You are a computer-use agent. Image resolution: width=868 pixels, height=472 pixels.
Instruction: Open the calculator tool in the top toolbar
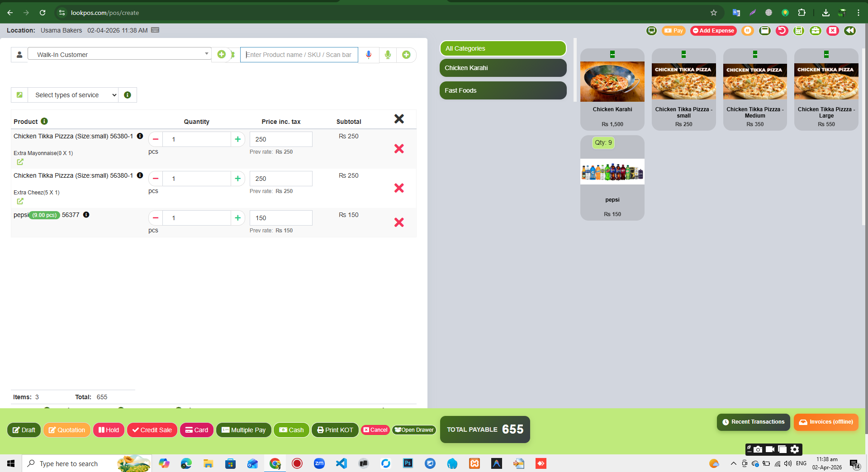point(799,31)
